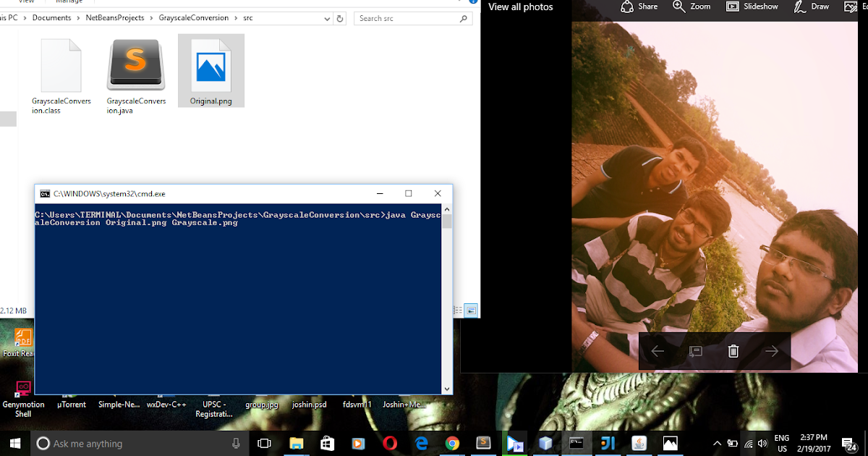The width and height of the screenshot is (868, 456).
Task: Open the Windows Store taskbar icon
Action: (x=327, y=443)
